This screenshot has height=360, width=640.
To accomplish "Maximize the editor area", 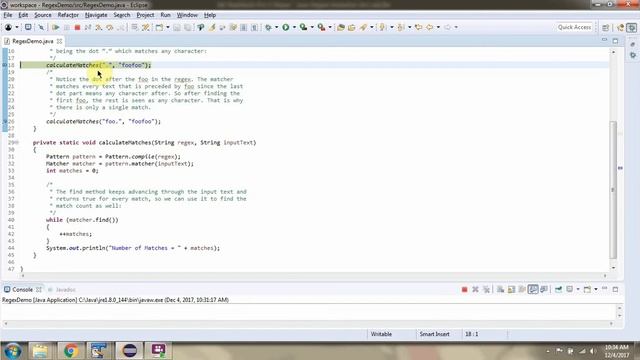I will (x=615, y=41).
